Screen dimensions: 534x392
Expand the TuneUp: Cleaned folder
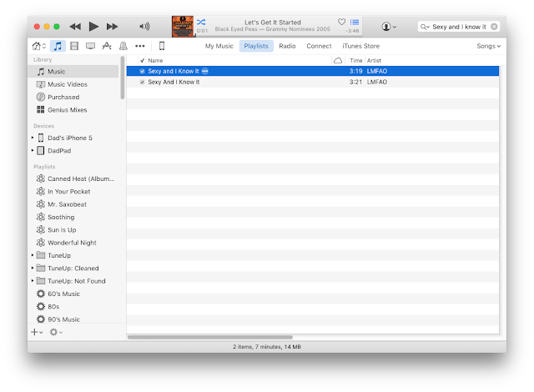(x=33, y=268)
